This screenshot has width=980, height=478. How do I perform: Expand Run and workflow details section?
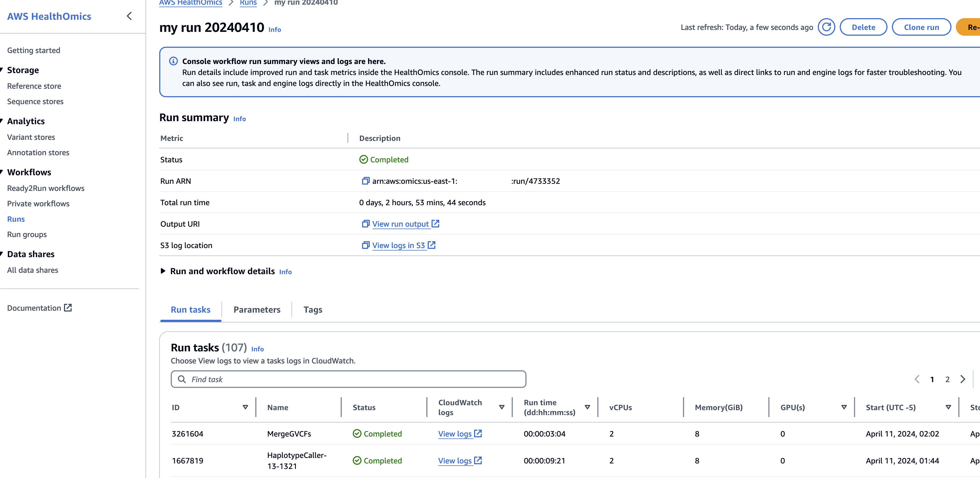tap(163, 271)
